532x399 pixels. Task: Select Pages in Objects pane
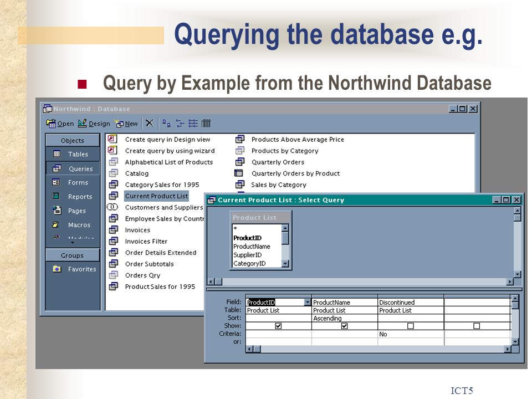click(x=73, y=211)
